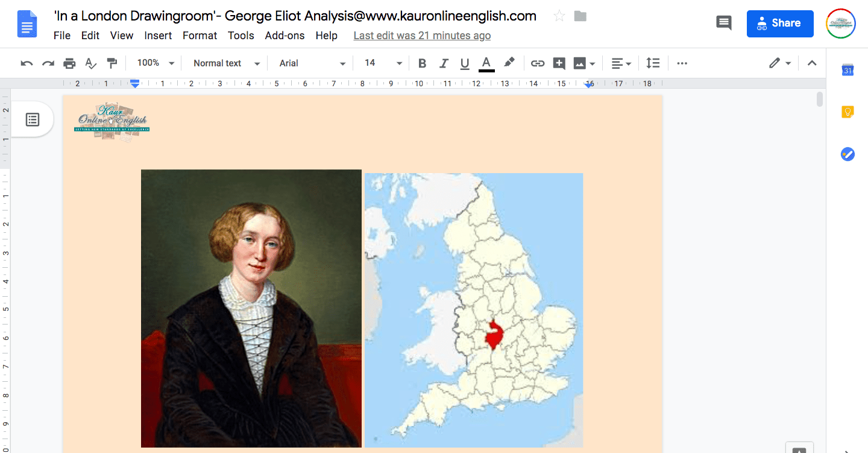Open the highlight color marker tool
868x453 pixels.
(509, 63)
